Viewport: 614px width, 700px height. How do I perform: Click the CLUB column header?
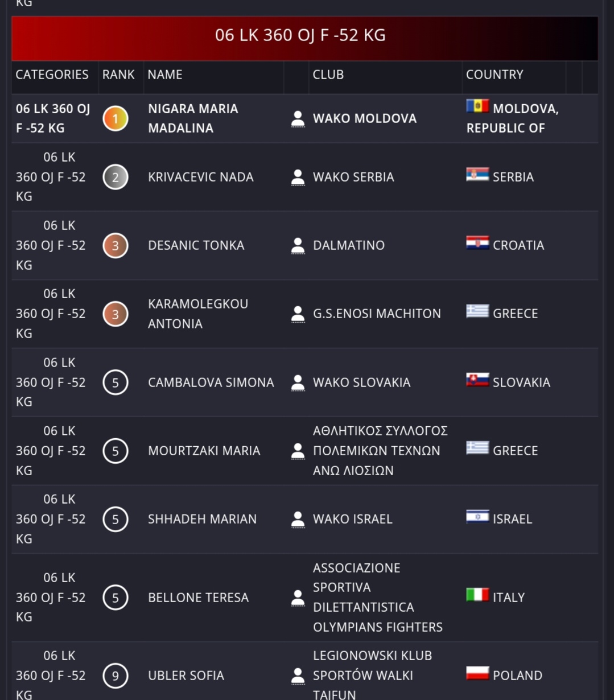(328, 75)
